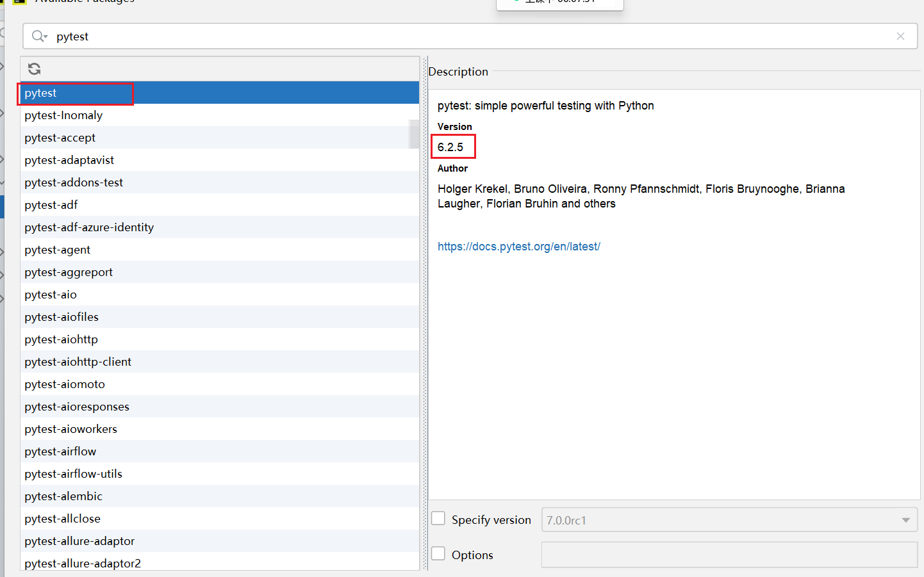The image size is (924, 577).
Task: Select pytest-alembic package
Action: (x=220, y=496)
